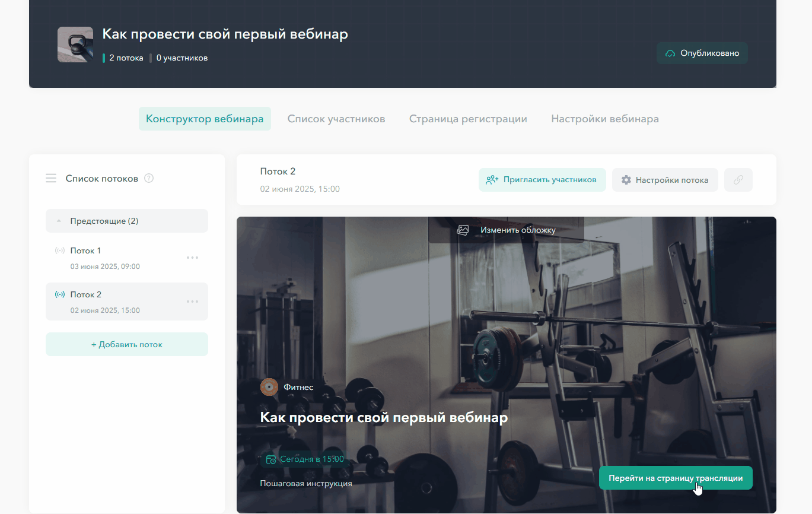
Task: Go to Настройки вебинара tab
Action: 605,119
